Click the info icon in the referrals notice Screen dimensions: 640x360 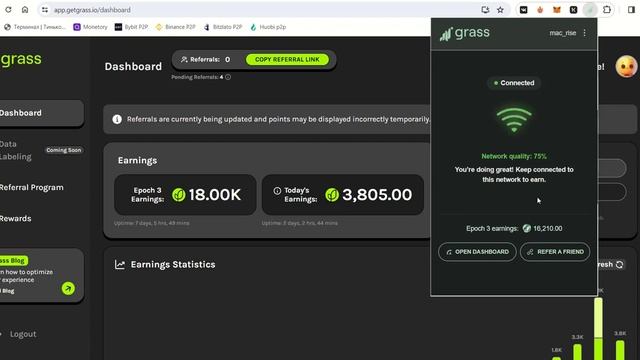point(117,119)
